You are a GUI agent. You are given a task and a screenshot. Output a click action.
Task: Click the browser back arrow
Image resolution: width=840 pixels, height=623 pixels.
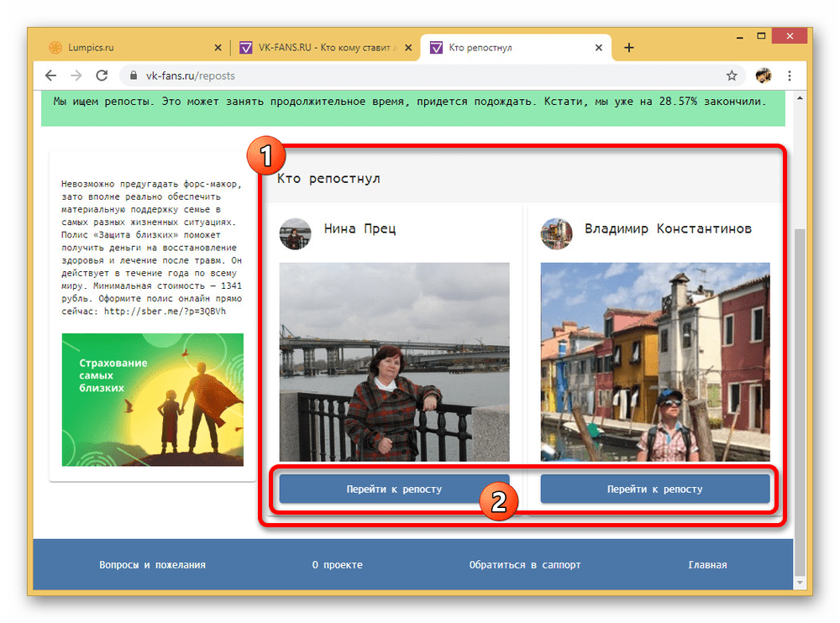point(50,76)
